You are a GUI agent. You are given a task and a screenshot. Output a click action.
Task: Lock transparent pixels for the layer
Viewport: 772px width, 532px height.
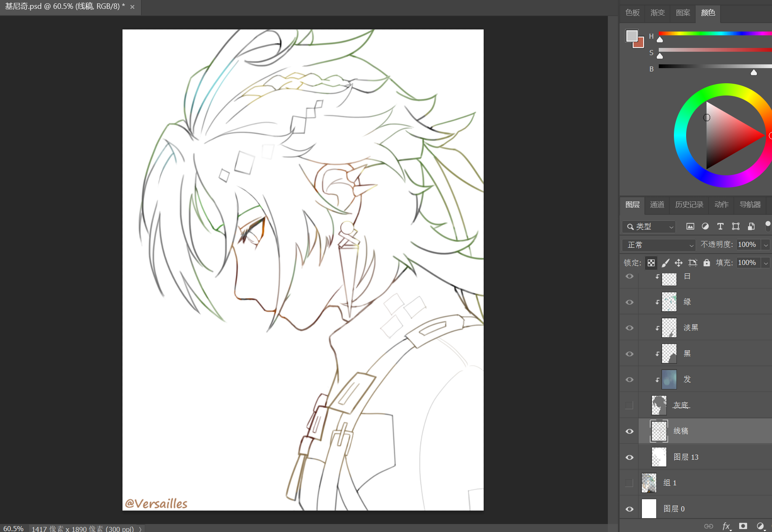(651, 263)
